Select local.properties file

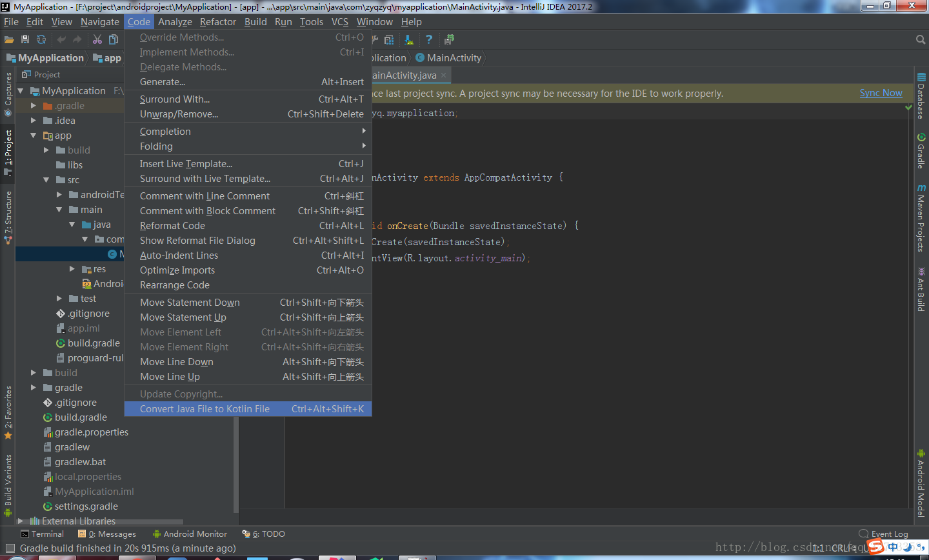(x=82, y=477)
